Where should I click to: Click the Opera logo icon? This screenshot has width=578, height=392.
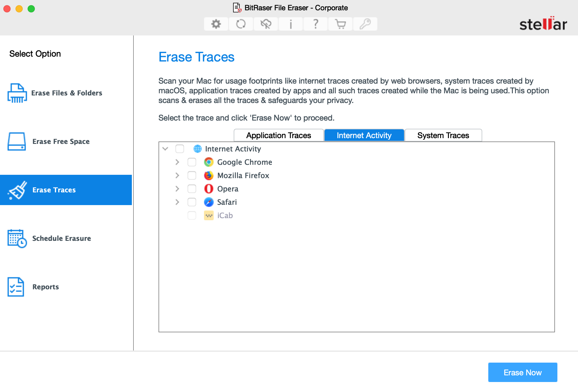(209, 189)
